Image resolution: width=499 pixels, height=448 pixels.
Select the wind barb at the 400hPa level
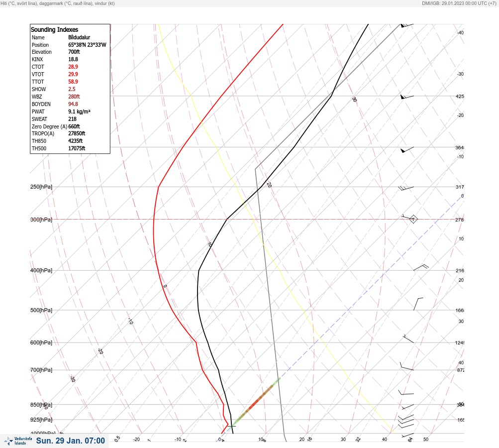coord(421,267)
